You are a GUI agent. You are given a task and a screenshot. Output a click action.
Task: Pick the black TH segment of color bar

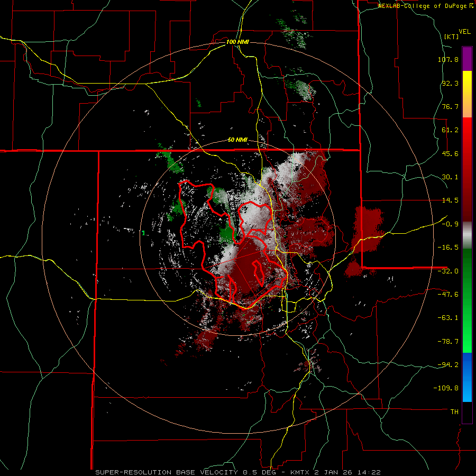467,412
